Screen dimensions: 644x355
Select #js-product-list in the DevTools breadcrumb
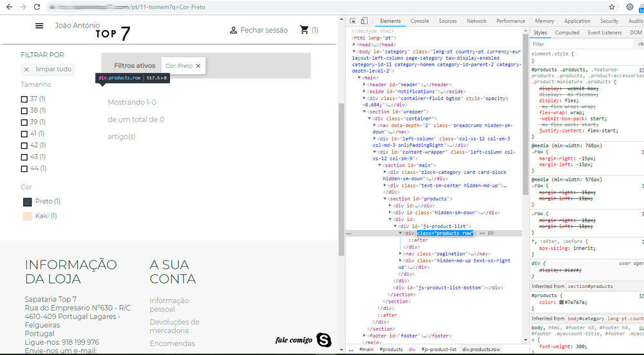pyautogui.click(x=439, y=349)
